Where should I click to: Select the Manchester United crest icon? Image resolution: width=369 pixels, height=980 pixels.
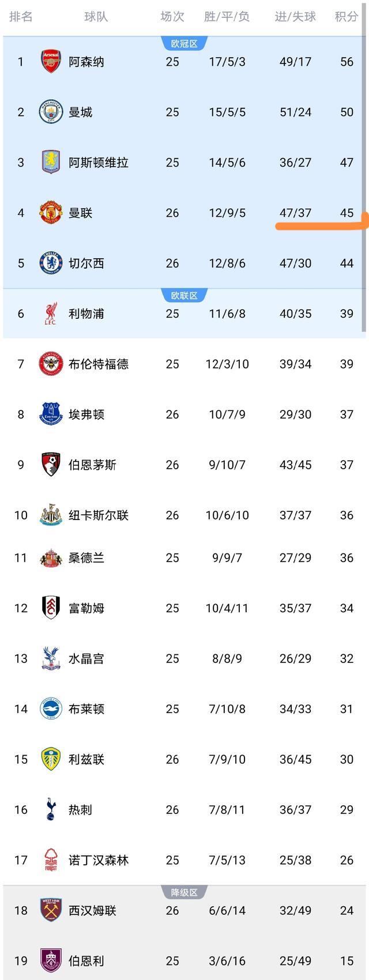point(51,213)
